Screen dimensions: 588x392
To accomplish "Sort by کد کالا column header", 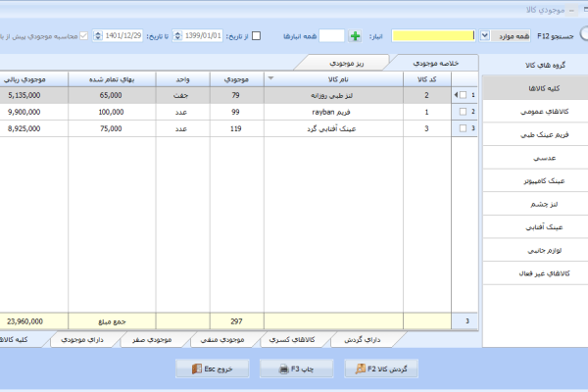I will pyautogui.click(x=427, y=79).
